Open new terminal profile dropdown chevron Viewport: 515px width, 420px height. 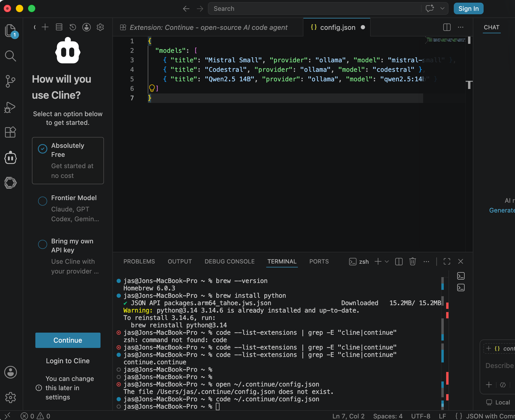click(387, 262)
